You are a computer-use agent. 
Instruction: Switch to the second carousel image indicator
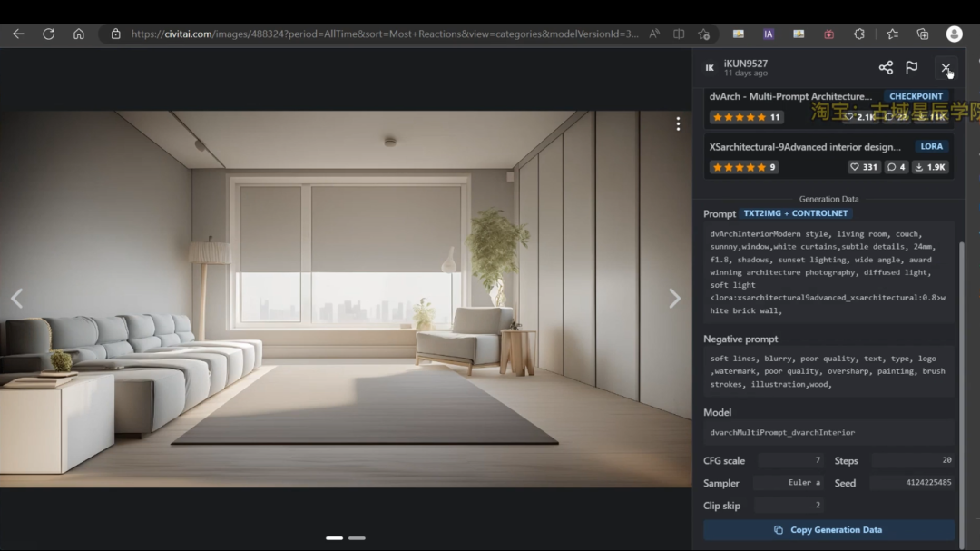pyautogui.click(x=357, y=538)
